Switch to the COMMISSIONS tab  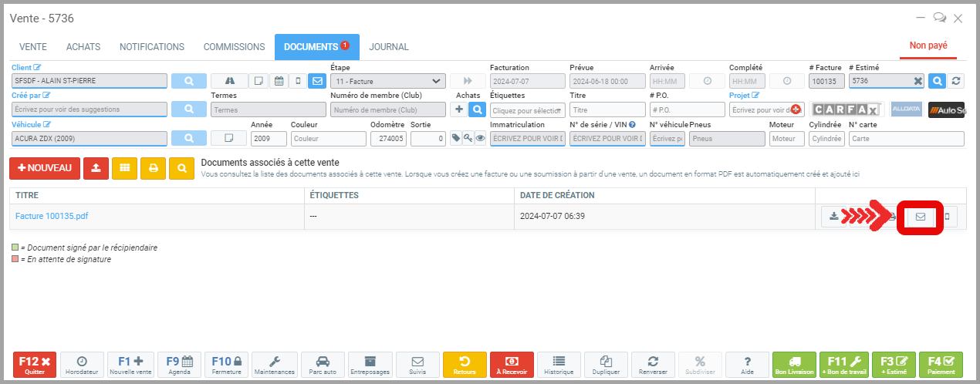click(235, 47)
